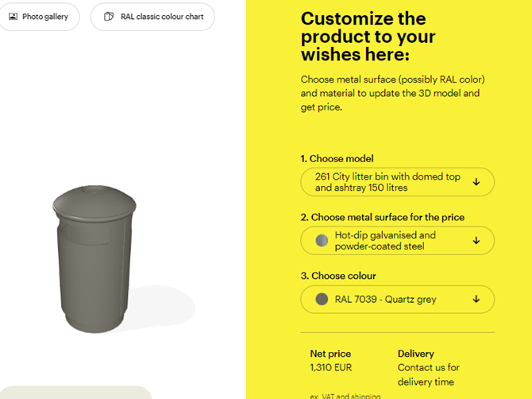Click the domed top of the bin model

click(94, 203)
